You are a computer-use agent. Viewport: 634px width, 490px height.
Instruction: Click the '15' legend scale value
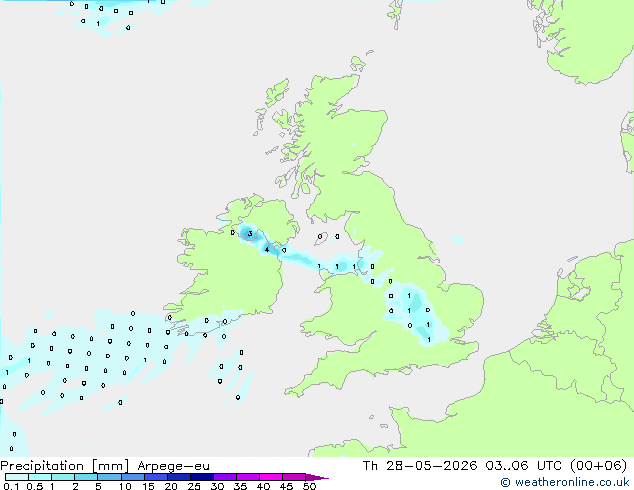[148, 486]
